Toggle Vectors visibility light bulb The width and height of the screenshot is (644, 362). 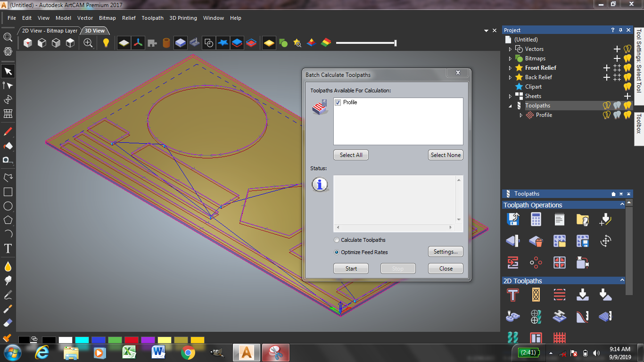pyautogui.click(x=627, y=49)
